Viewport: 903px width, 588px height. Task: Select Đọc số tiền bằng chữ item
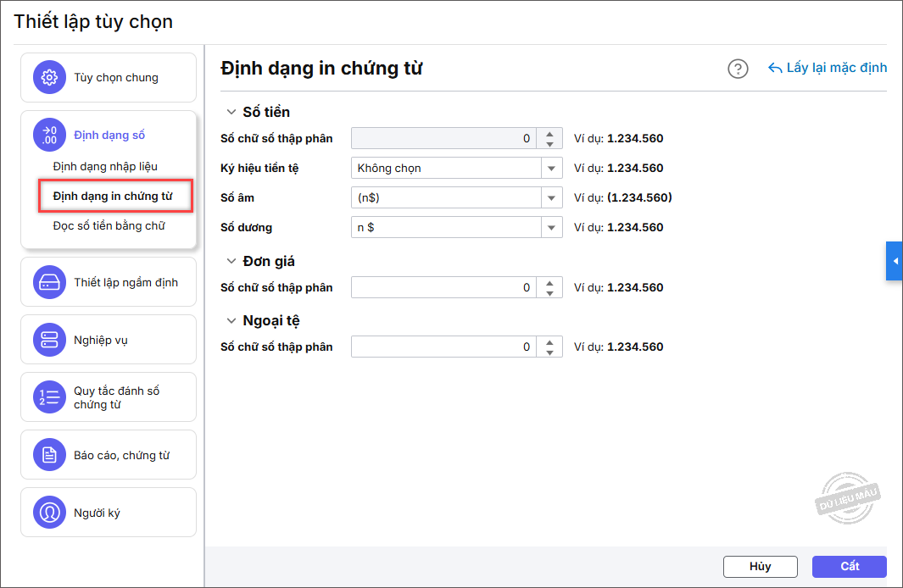tap(109, 225)
